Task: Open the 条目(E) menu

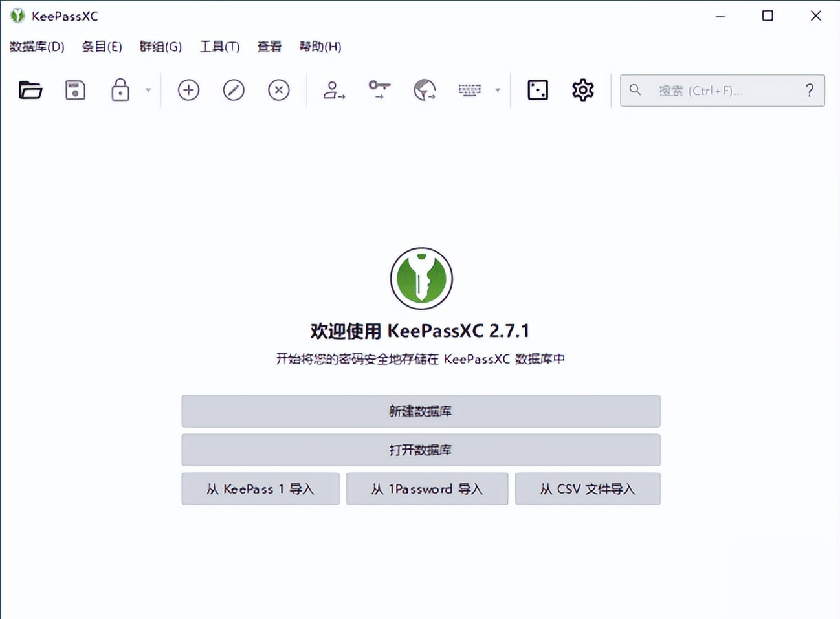Action: [102, 47]
